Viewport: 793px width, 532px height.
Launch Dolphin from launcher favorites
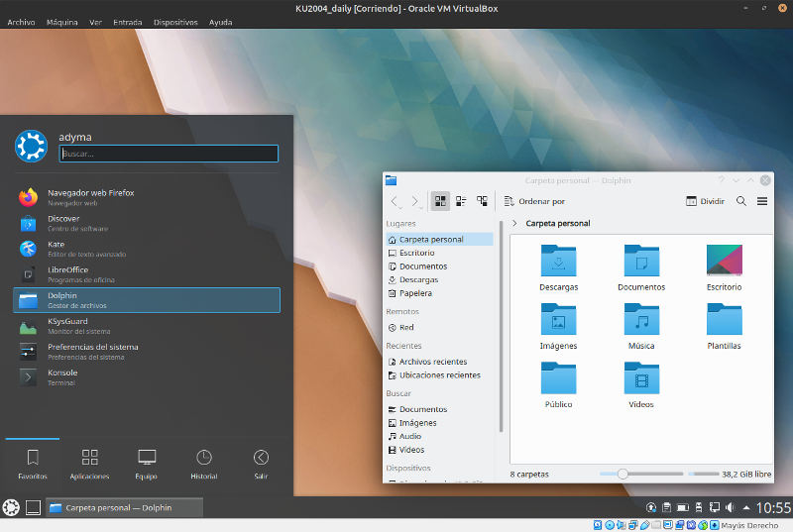coord(147,300)
